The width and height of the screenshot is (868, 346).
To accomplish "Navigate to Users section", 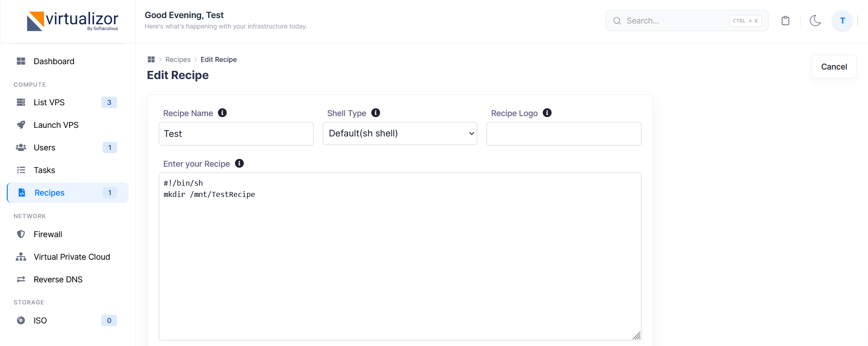I will tap(68, 148).
